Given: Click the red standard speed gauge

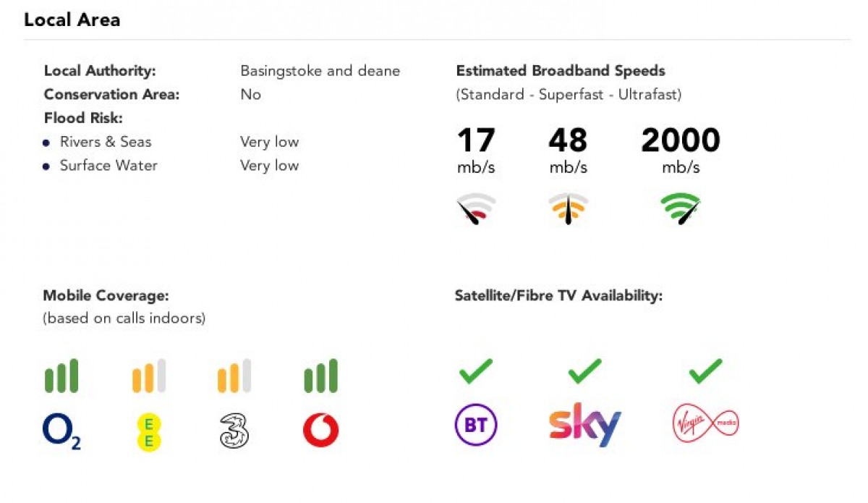Looking at the screenshot, I should click(476, 208).
